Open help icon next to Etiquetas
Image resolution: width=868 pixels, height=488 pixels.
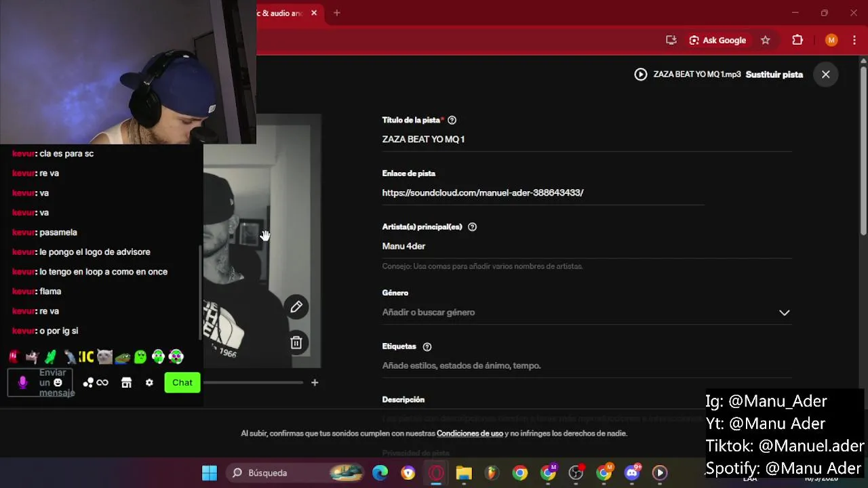coord(427,346)
